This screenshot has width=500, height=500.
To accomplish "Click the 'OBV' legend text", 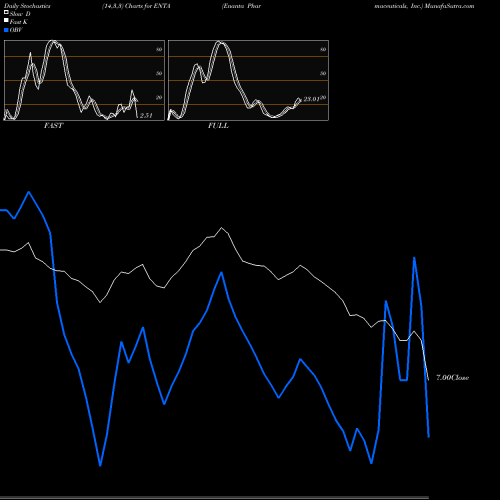I will [16, 30].
